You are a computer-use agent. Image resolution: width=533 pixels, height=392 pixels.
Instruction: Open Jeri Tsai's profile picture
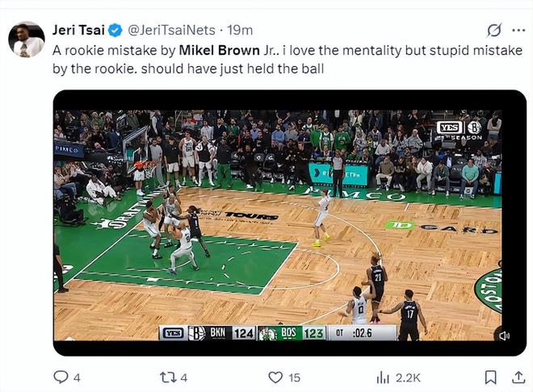click(x=27, y=40)
